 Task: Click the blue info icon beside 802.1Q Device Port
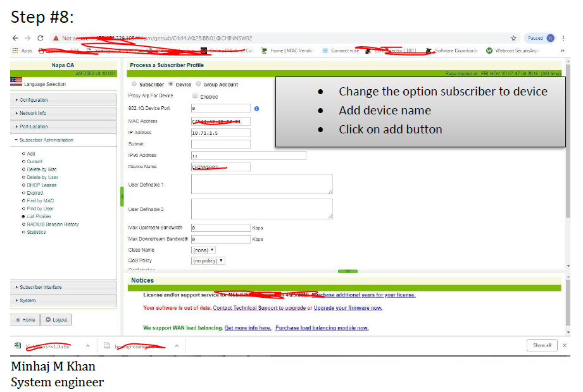click(x=257, y=109)
